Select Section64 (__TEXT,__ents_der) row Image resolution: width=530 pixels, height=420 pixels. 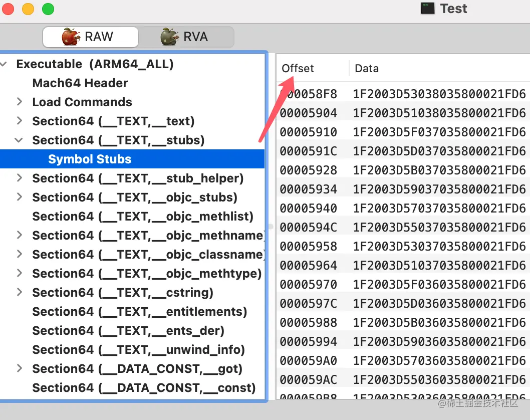point(132,330)
